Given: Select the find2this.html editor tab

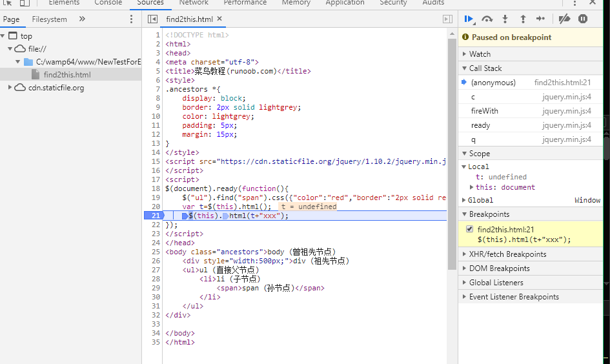Looking at the screenshot, I should pos(190,19).
